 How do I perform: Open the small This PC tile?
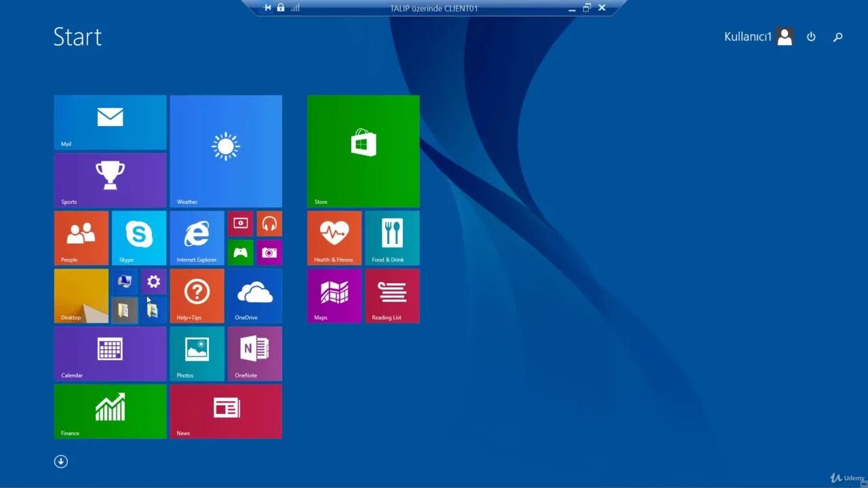click(125, 281)
